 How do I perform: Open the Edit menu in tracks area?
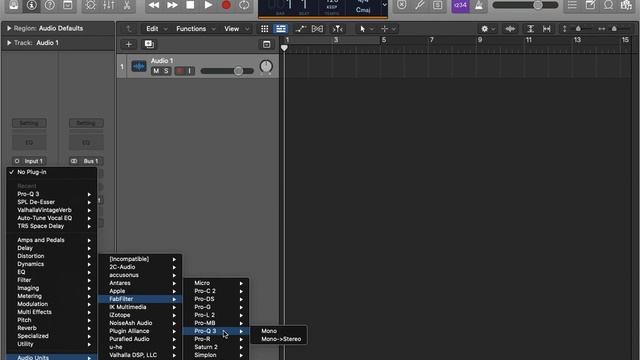157,29
